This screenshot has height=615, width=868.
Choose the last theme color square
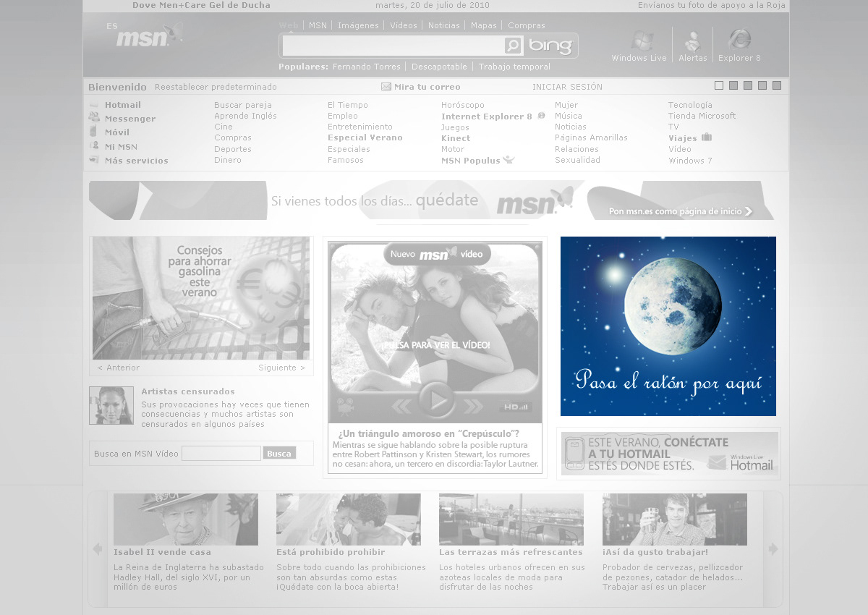coord(777,85)
